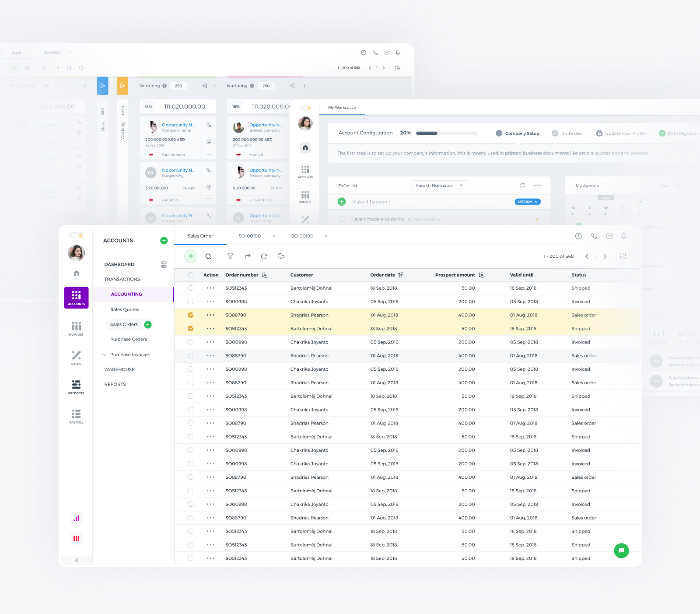
Task: Open column settings sliders icon
Action: pos(623,256)
